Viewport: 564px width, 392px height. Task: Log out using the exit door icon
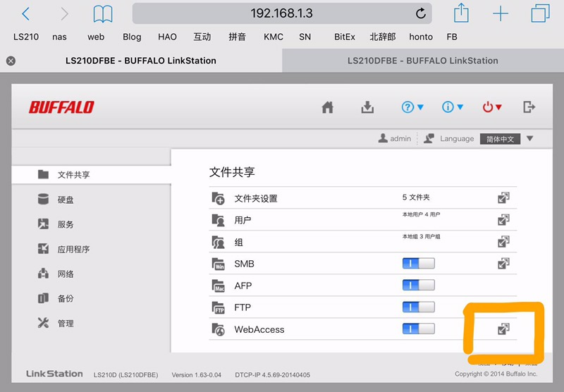(529, 106)
